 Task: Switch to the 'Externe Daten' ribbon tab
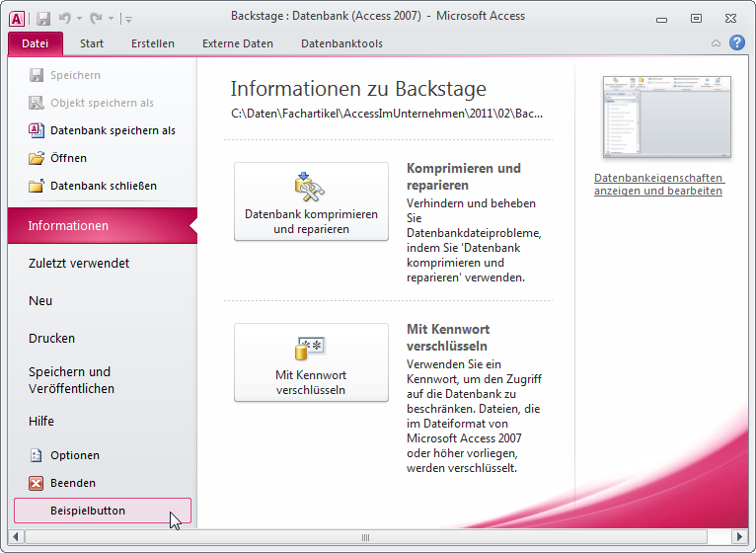238,43
